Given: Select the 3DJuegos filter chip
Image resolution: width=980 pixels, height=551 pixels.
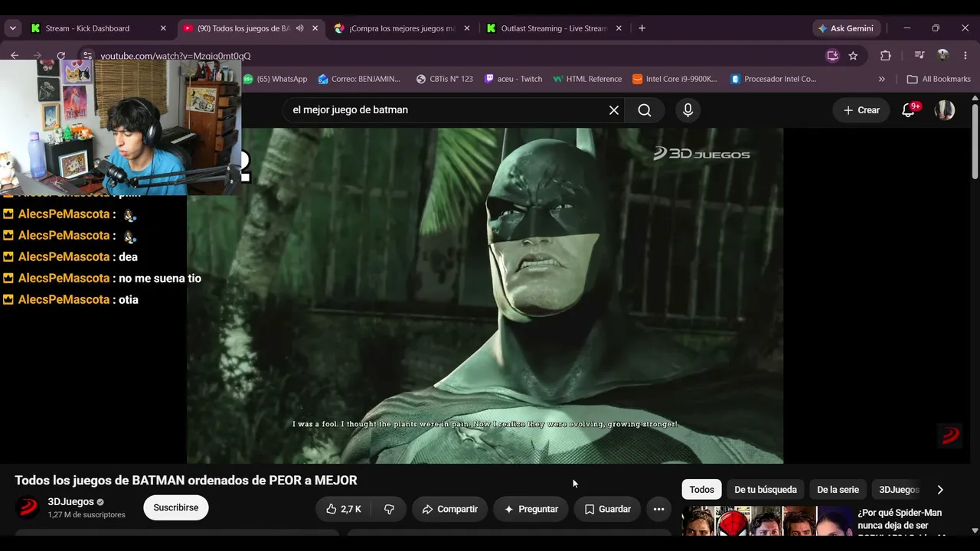Looking at the screenshot, I should 899,490.
